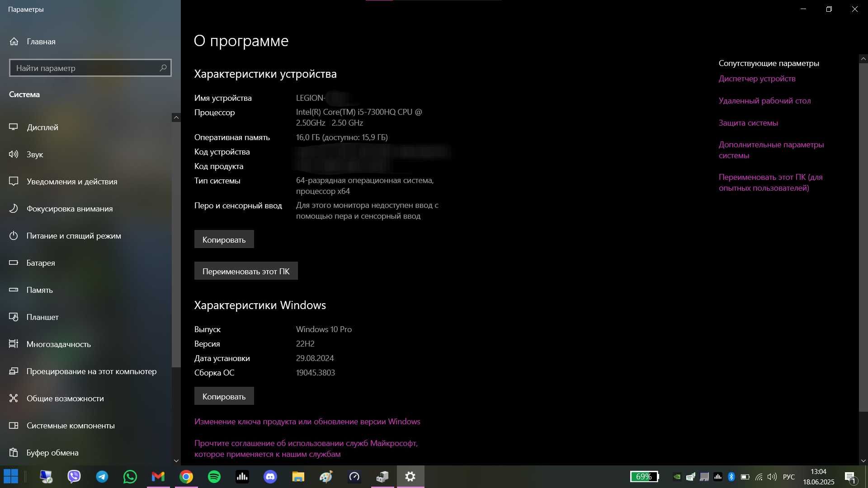Open the notification center icon
The width and height of the screenshot is (868, 488).
(x=850, y=477)
